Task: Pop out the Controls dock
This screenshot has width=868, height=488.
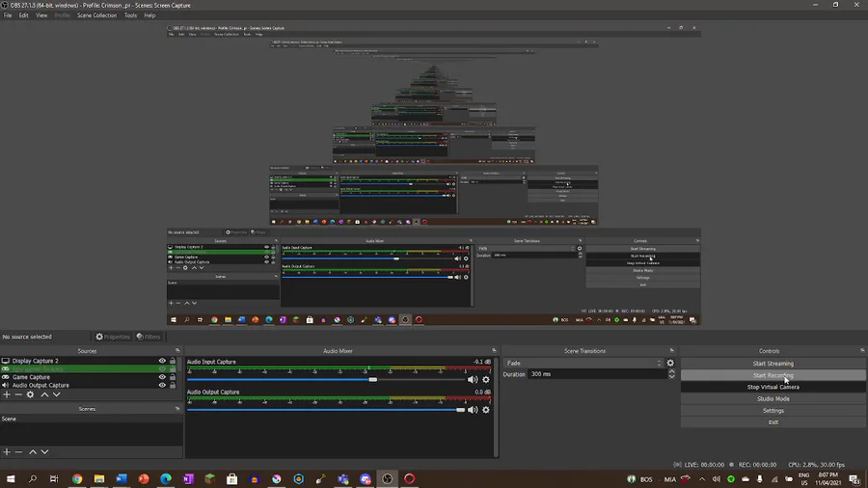Action: (x=862, y=350)
